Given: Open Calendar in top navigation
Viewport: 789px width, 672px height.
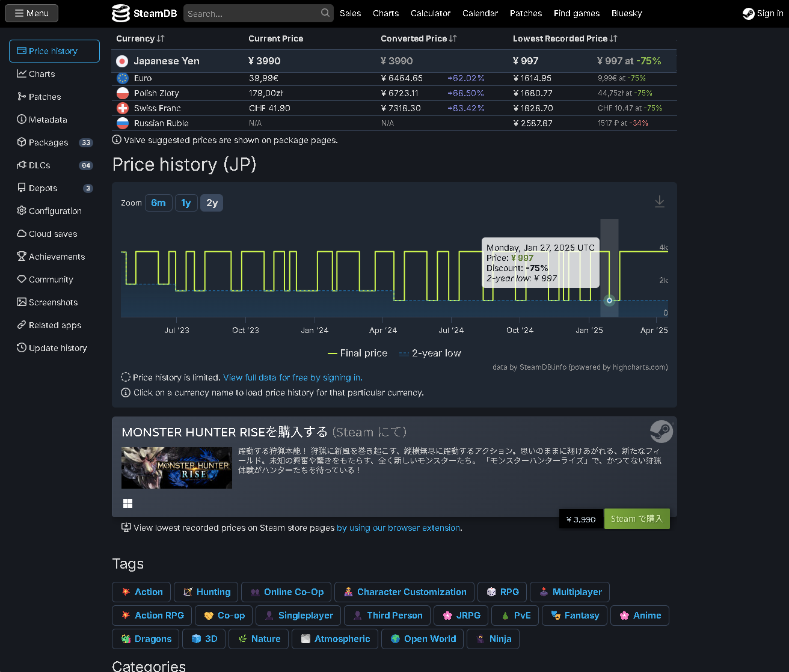Looking at the screenshot, I should (x=480, y=13).
